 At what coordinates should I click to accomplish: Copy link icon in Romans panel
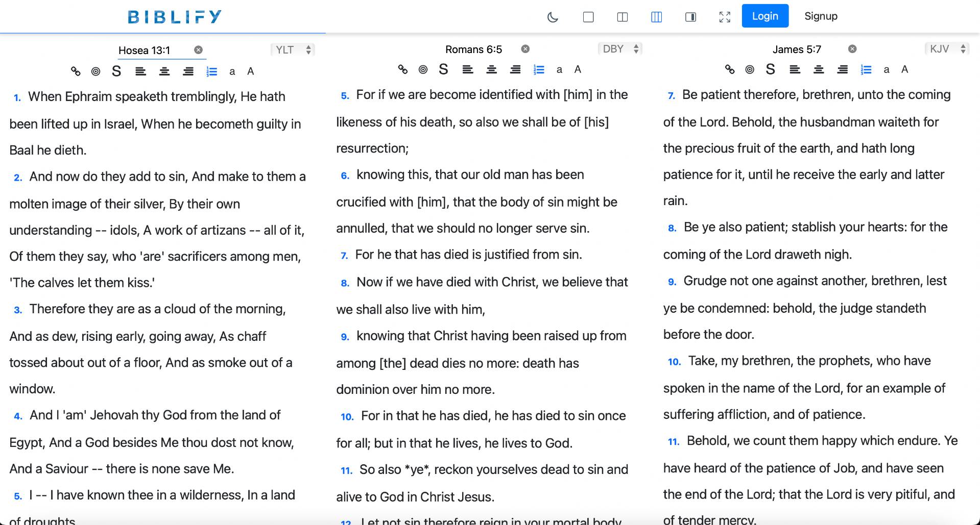(x=403, y=69)
